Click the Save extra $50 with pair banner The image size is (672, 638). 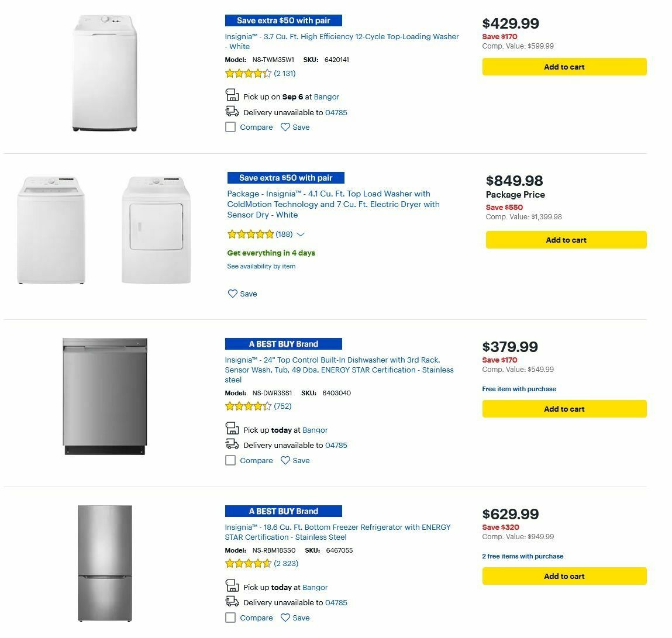tap(283, 20)
